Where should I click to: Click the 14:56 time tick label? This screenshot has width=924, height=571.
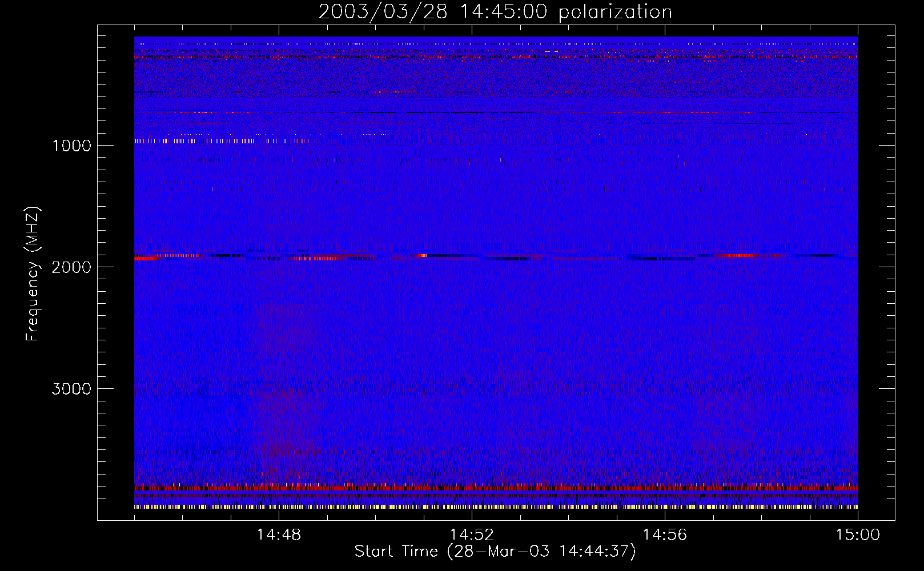pos(665,535)
